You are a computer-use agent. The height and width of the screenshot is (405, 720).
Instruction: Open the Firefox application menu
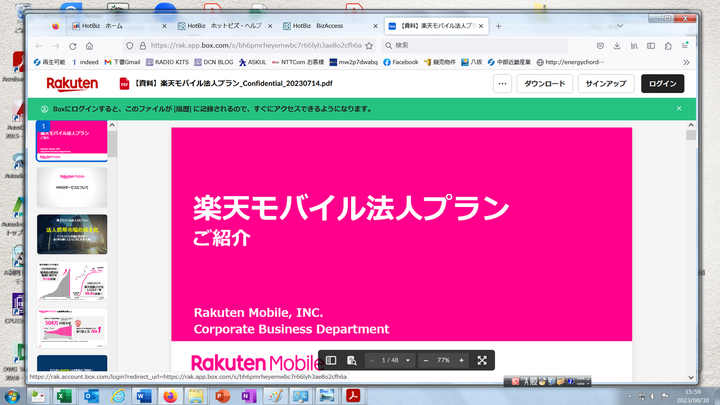pos(685,45)
